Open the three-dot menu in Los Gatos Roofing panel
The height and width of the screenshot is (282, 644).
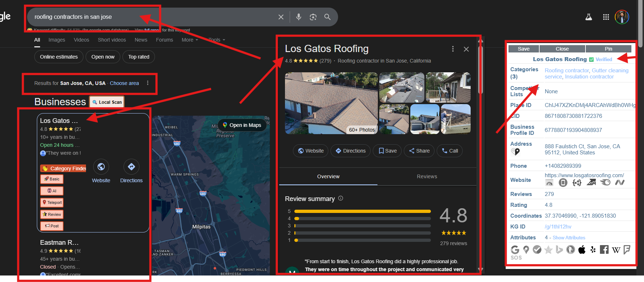(453, 49)
